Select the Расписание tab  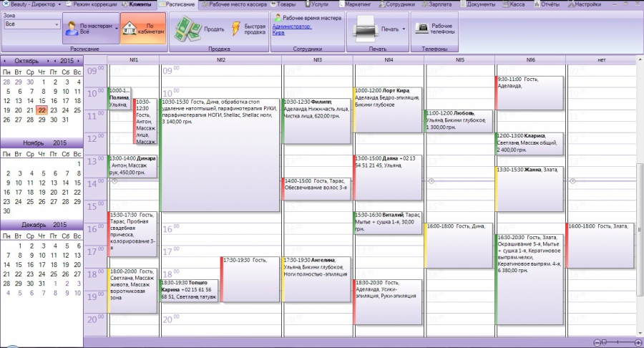click(177, 4)
